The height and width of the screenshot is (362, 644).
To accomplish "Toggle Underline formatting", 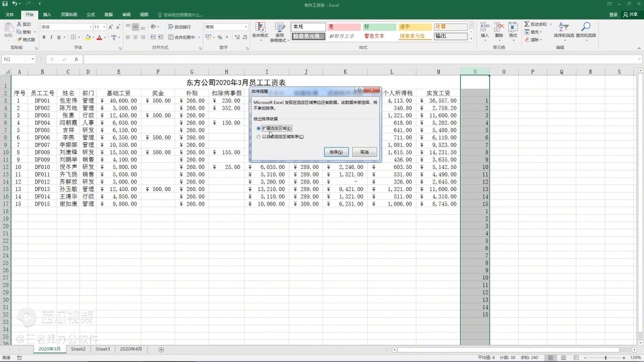I will [x=58, y=37].
